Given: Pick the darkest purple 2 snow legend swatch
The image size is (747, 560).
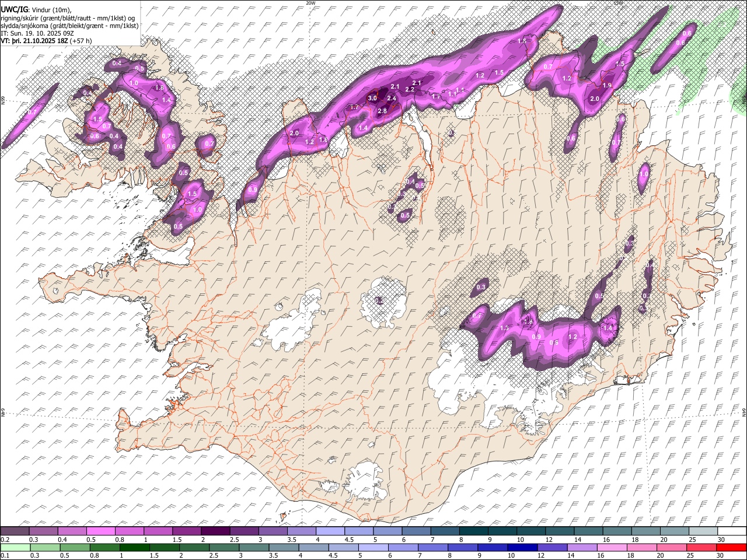Looking at the screenshot, I should coord(215,531).
